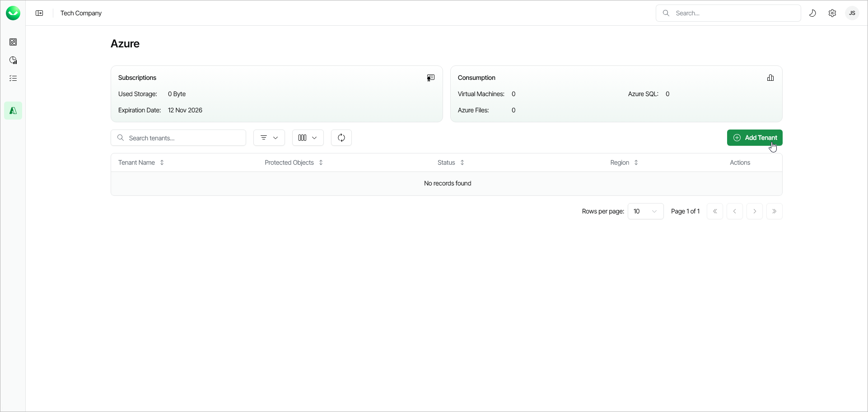Open the filter dropdown

[269, 138]
